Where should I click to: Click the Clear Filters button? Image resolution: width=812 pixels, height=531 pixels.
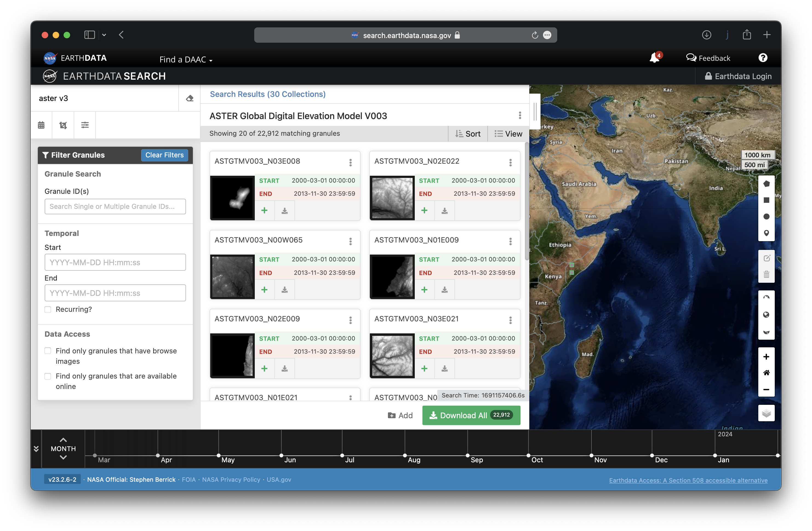pyautogui.click(x=164, y=155)
